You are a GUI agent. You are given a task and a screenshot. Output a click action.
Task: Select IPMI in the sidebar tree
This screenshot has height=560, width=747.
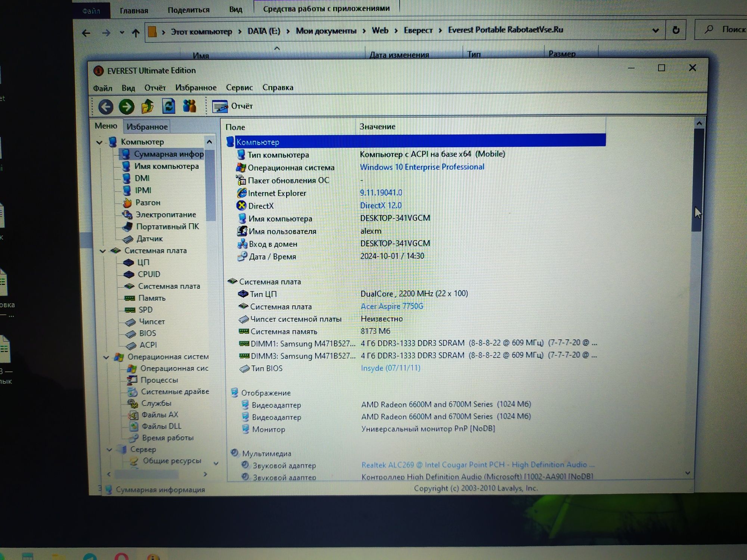click(143, 190)
